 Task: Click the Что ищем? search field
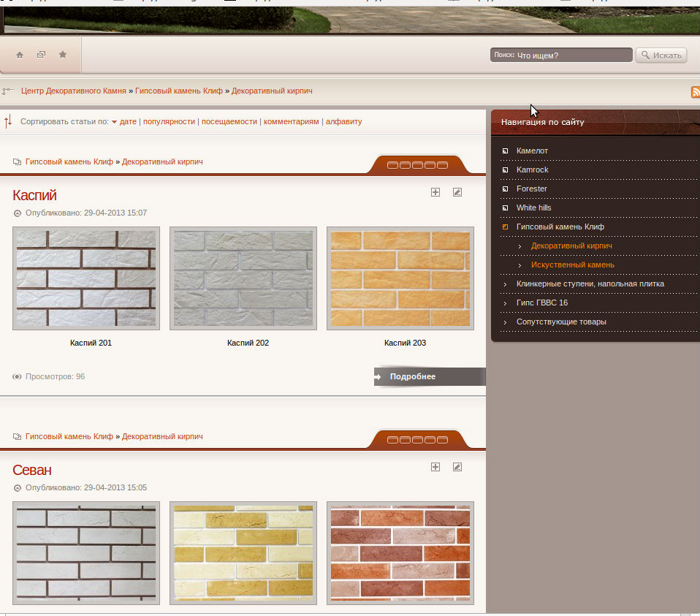(561, 56)
